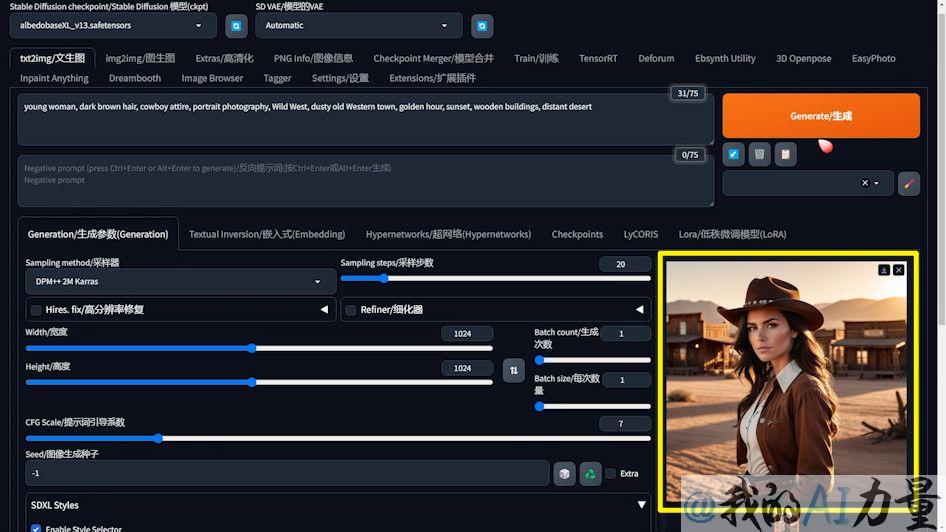Open the Ebsynth Utility tab
Image resolution: width=946 pixels, height=532 pixels.
725,59
